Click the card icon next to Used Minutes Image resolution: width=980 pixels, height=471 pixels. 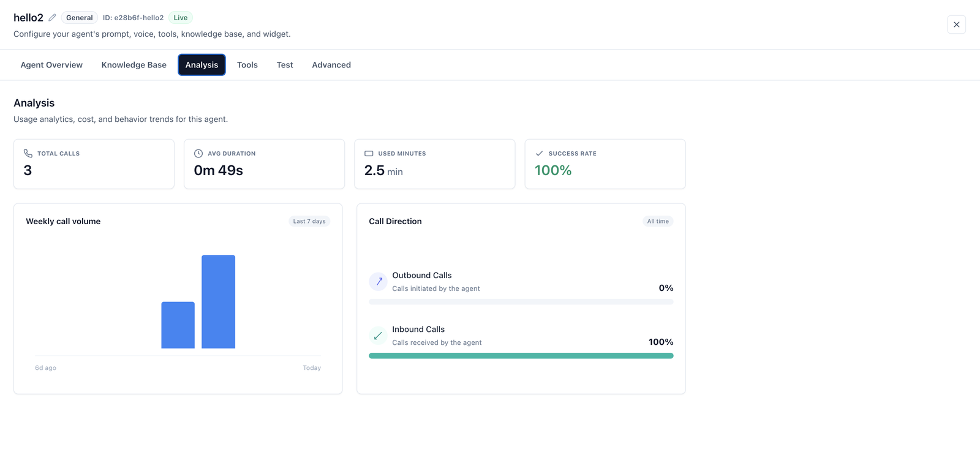[x=369, y=154]
